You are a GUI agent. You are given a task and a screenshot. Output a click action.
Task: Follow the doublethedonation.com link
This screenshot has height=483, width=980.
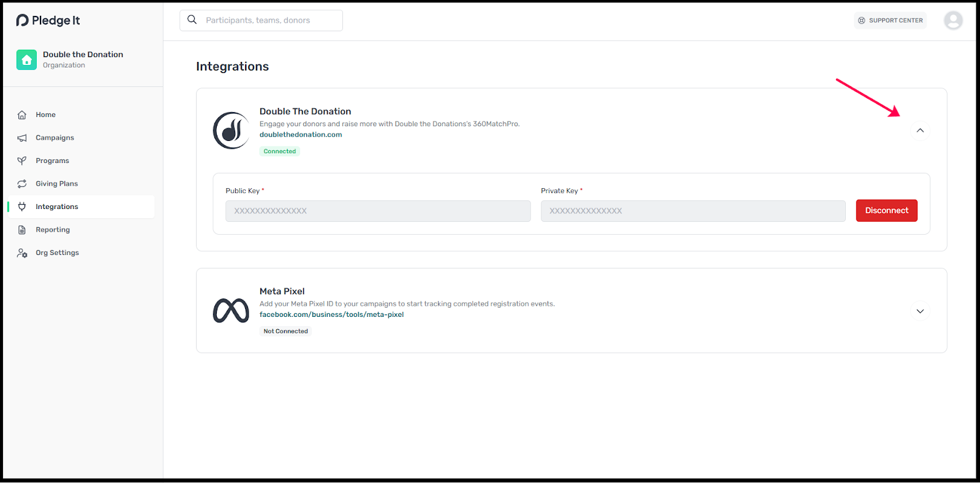[x=301, y=135]
